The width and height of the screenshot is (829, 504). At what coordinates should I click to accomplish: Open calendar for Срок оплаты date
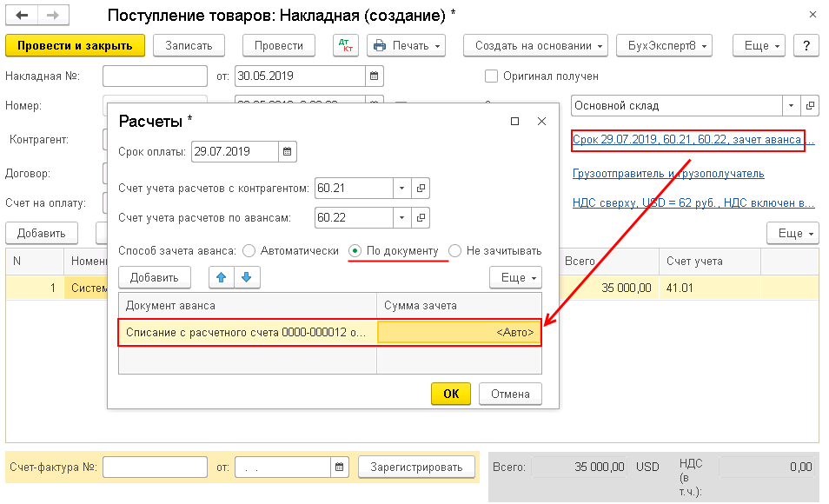(x=287, y=152)
